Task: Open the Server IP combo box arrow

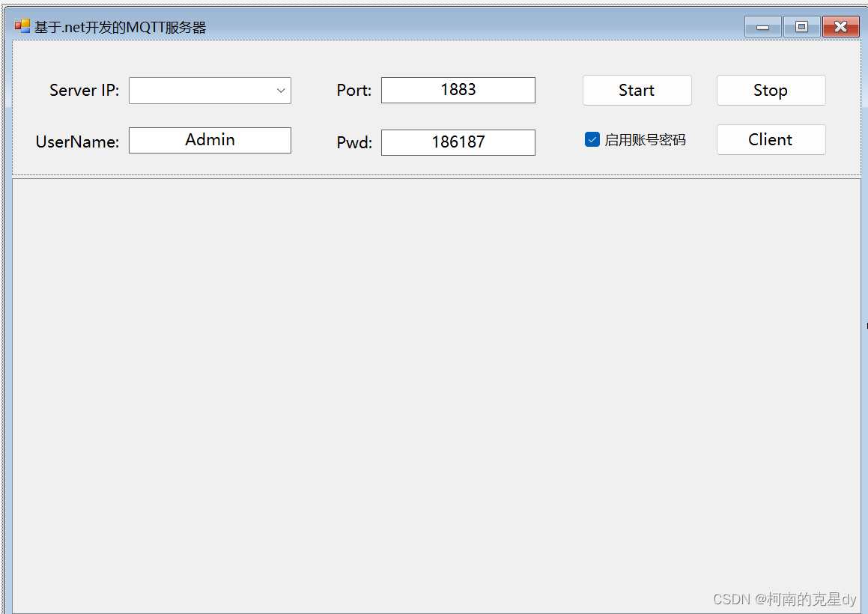Action: tap(282, 90)
